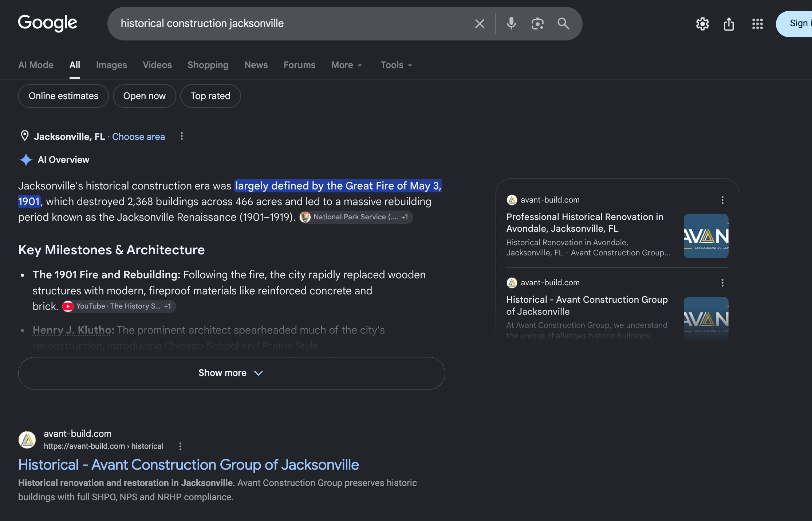Click the Choose area link
Viewport: 812px width, 521px height.
tap(138, 137)
